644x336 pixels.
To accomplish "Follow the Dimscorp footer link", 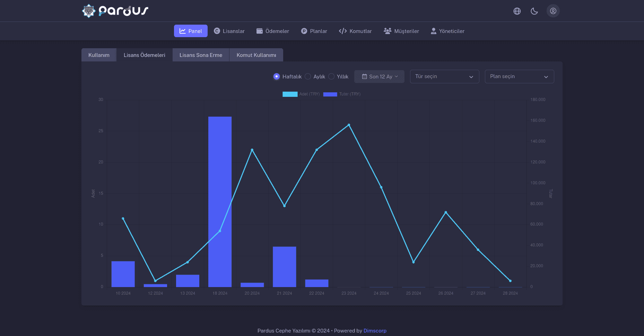I will click(x=375, y=330).
